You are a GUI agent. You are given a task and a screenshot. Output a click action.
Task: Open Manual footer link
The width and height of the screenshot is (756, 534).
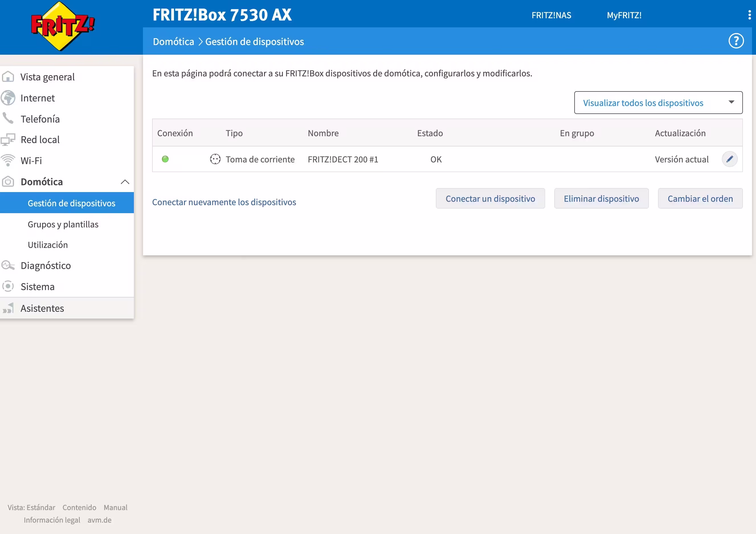[x=116, y=507]
